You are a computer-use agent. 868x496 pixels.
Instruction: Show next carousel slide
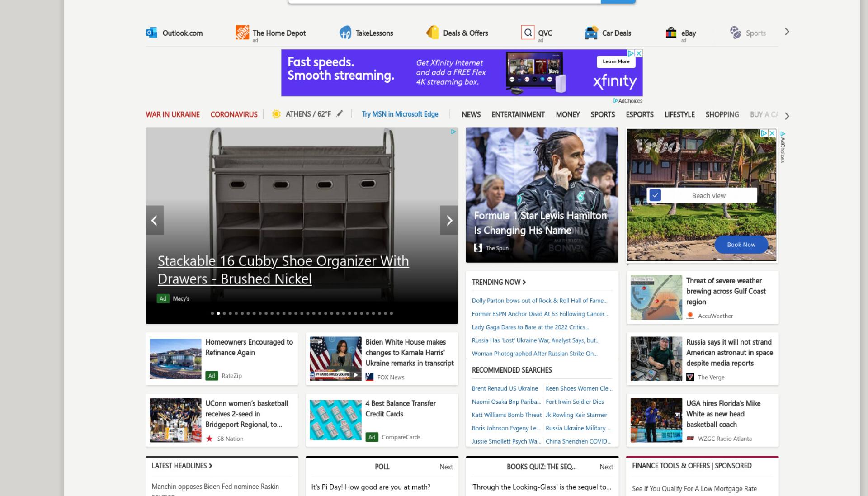[x=449, y=220]
